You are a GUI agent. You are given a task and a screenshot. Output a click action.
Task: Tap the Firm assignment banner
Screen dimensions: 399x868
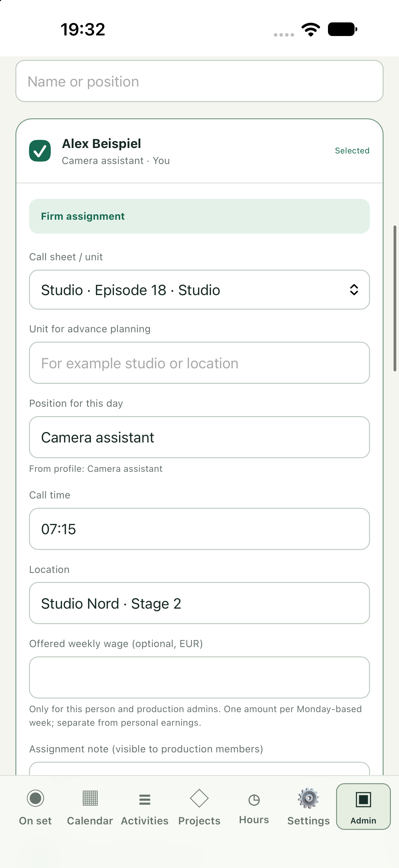tap(199, 216)
